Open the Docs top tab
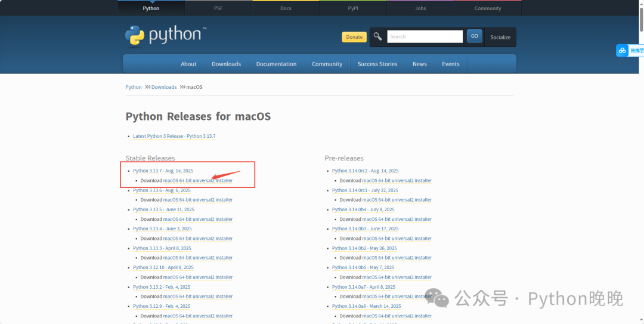 [x=286, y=8]
